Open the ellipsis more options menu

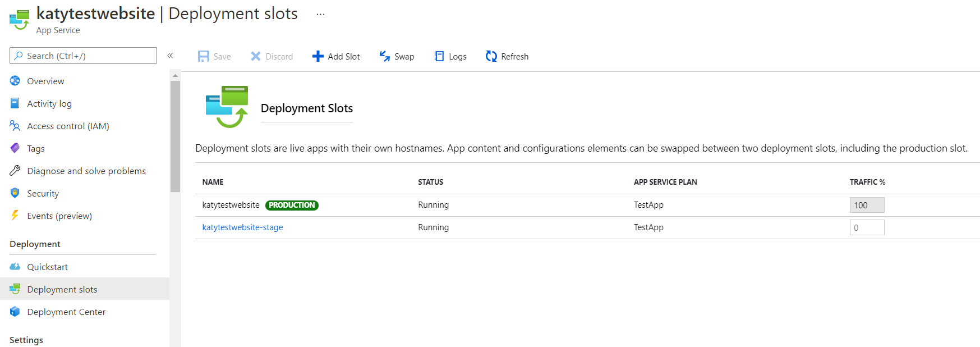(x=320, y=14)
